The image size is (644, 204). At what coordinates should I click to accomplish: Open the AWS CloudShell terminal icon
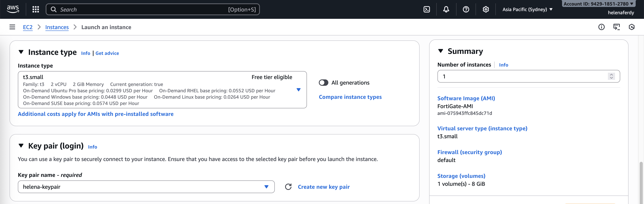coord(427,10)
